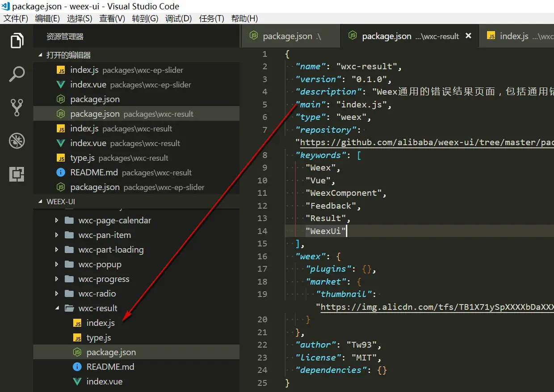Click the "main" key on line 5
Screen dimensions: 554x392
pyautogui.click(x=310, y=105)
